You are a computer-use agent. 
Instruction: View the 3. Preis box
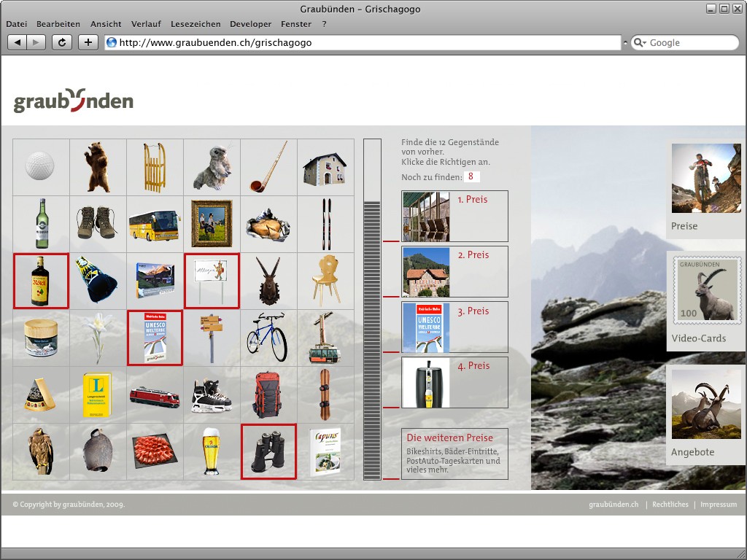tap(454, 327)
